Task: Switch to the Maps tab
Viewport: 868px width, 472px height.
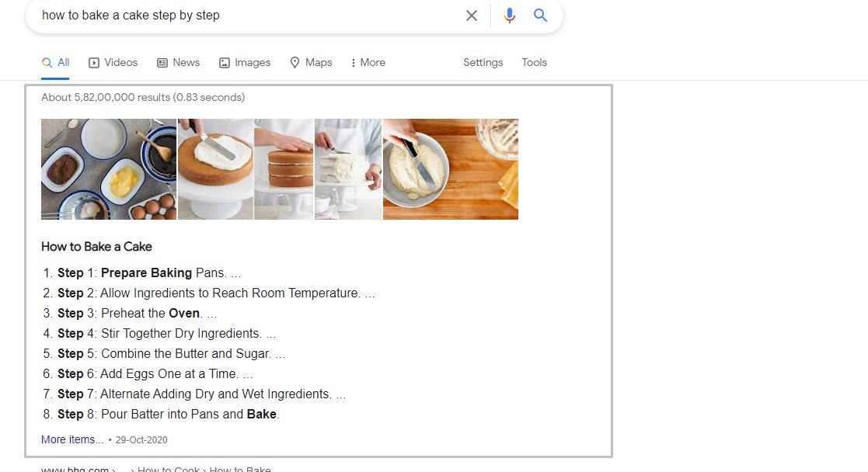Action: pyautogui.click(x=311, y=62)
